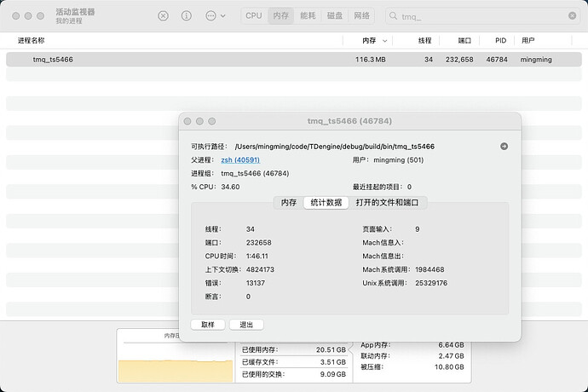Switch to the 磁盘 tab

[x=335, y=15]
